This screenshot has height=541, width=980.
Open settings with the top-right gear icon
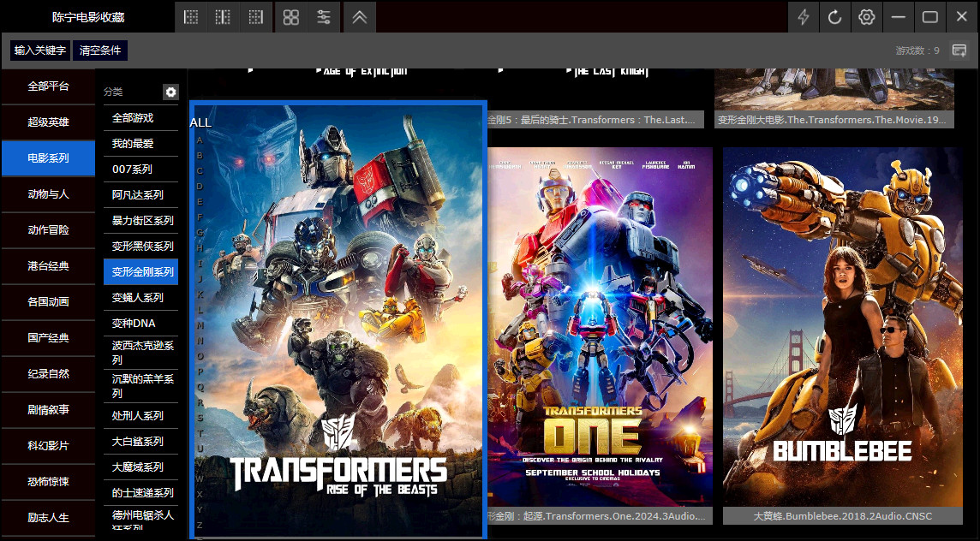pyautogui.click(x=867, y=17)
